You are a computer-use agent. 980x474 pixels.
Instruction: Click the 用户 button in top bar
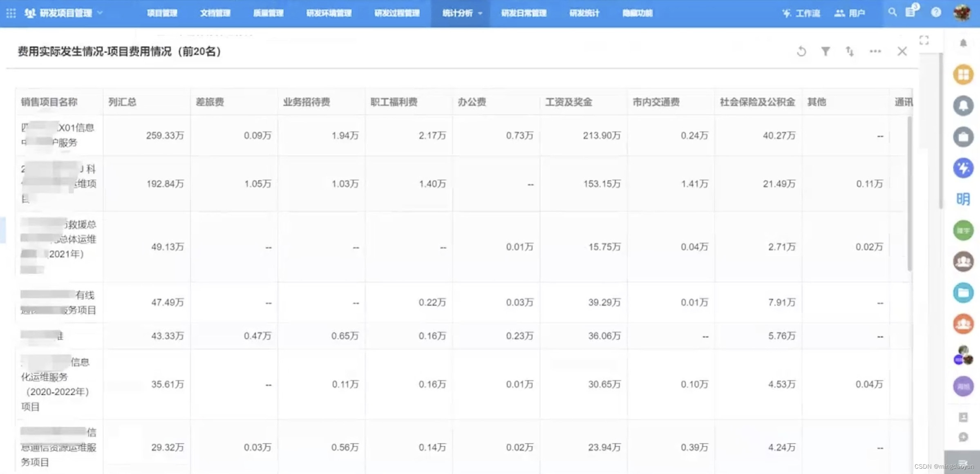pos(850,13)
